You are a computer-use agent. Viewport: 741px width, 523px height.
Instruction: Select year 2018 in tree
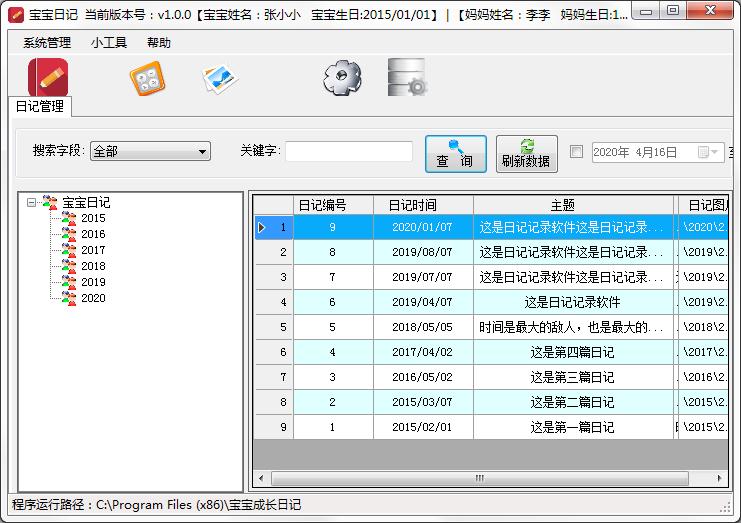tap(93, 266)
